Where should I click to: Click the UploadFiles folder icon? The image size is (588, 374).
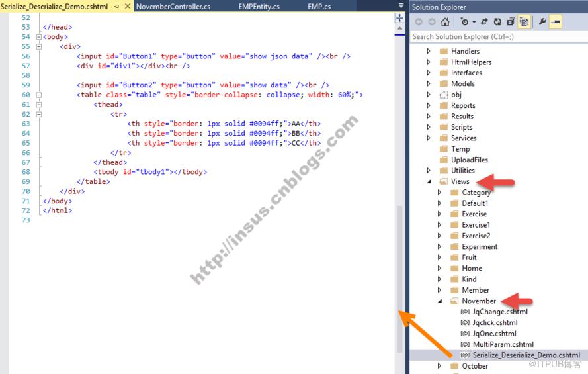point(444,160)
